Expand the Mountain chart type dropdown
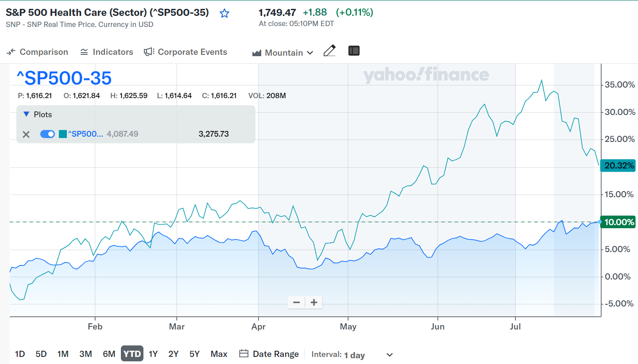The image size is (638, 364). pyautogui.click(x=282, y=53)
